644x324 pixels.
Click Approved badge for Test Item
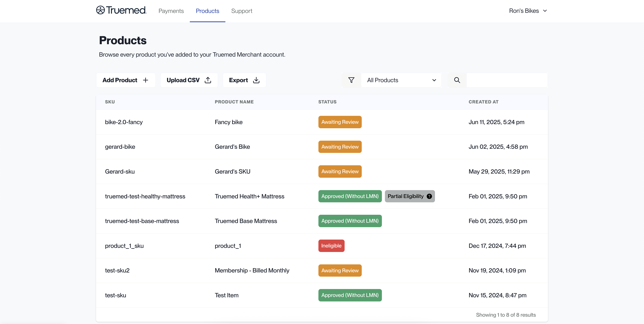[x=350, y=295]
